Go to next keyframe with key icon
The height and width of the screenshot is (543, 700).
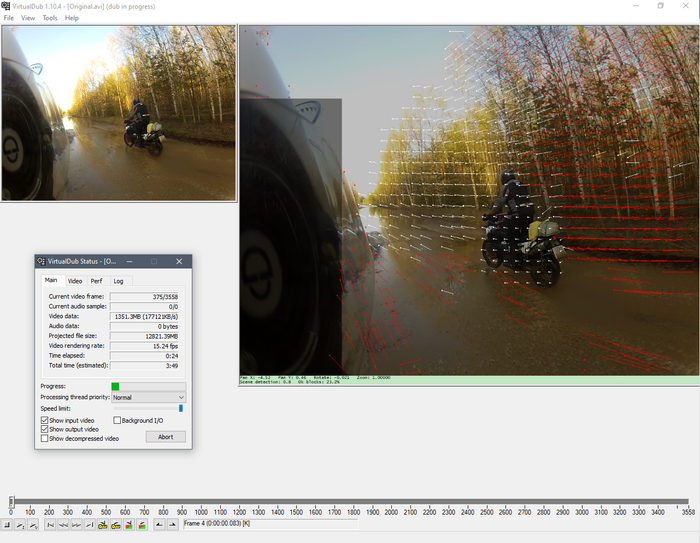click(x=117, y=524)
